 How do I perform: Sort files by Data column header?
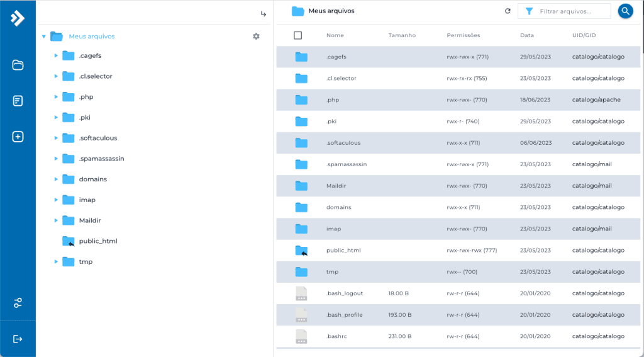527,35
